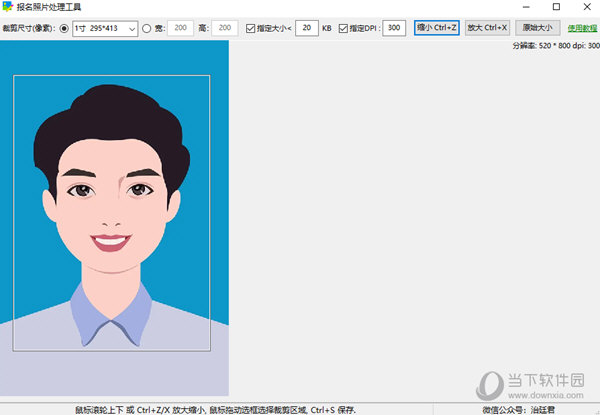The height and width of the screenshot is (415, 600).
Task: Minimize the window
Action: (x=527, y=7)
